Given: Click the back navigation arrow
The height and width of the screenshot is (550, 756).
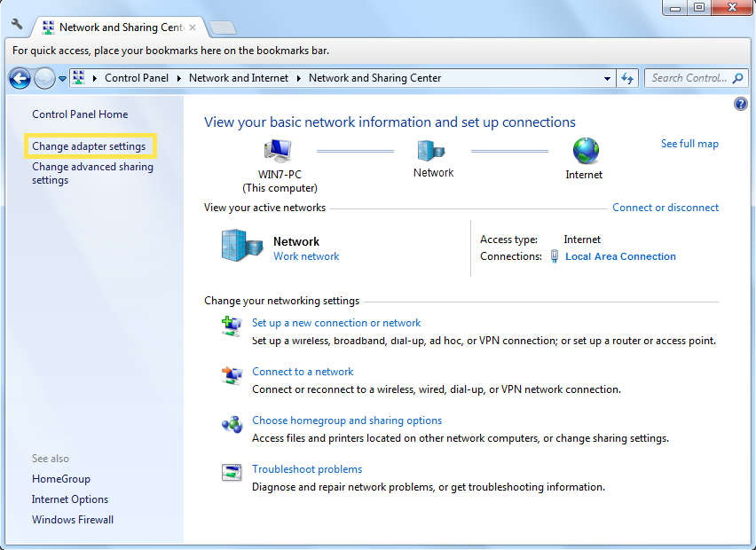Looking at the screenshot, I should point(19,78).
